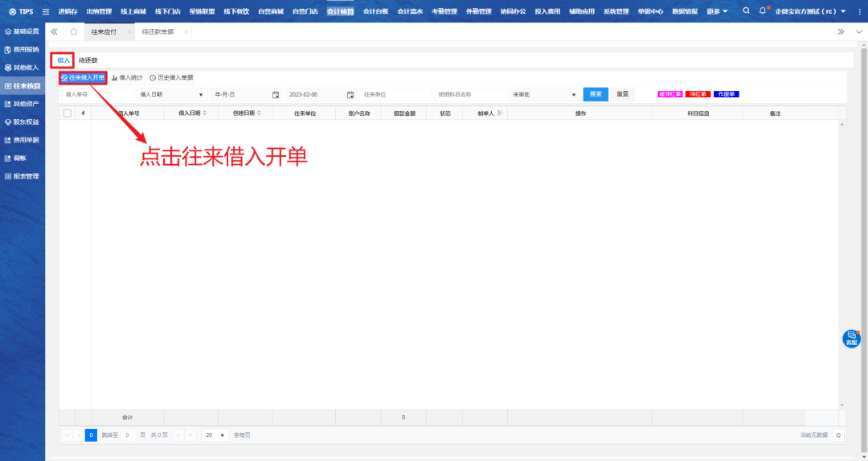This screenshot has width=868, height=461.
Task: Click the home icon in tab bar
Action: [x=73, y=31]
